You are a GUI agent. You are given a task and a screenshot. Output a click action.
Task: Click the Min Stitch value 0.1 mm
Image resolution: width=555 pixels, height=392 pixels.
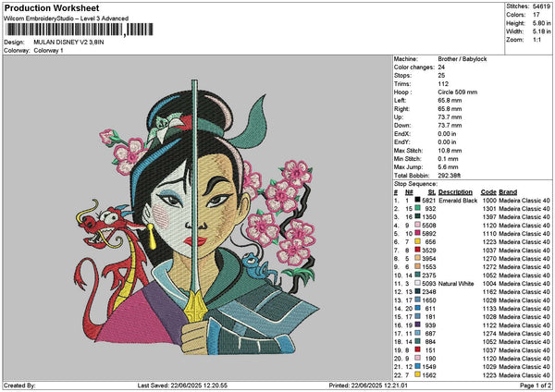click(x=448, y=159)
